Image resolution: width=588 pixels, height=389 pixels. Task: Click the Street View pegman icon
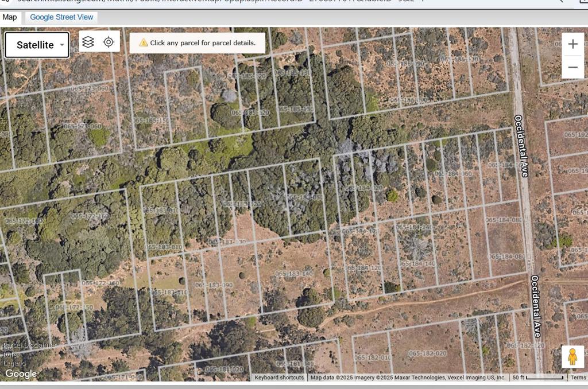pyautogui.click(x=572, y=357)
